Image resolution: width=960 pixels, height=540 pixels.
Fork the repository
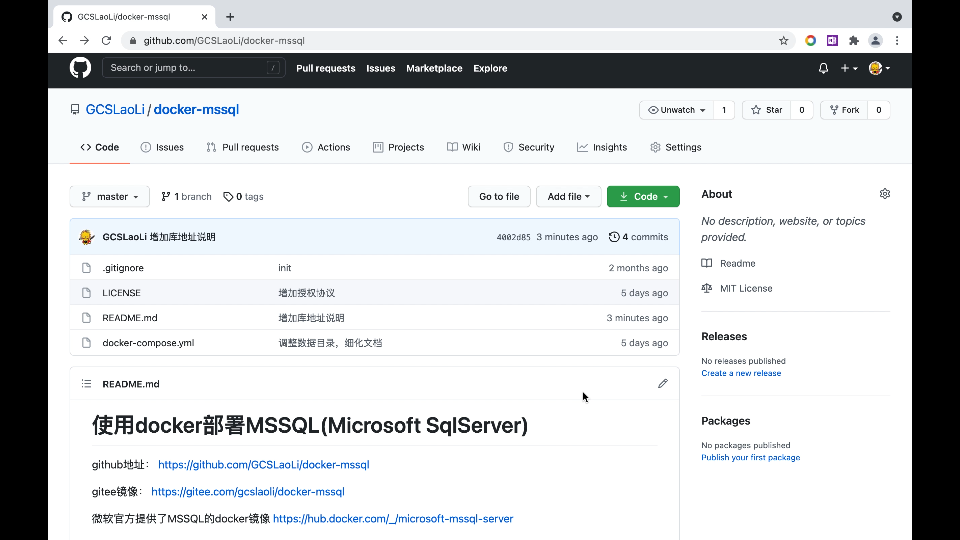click(x=844, y=110)
